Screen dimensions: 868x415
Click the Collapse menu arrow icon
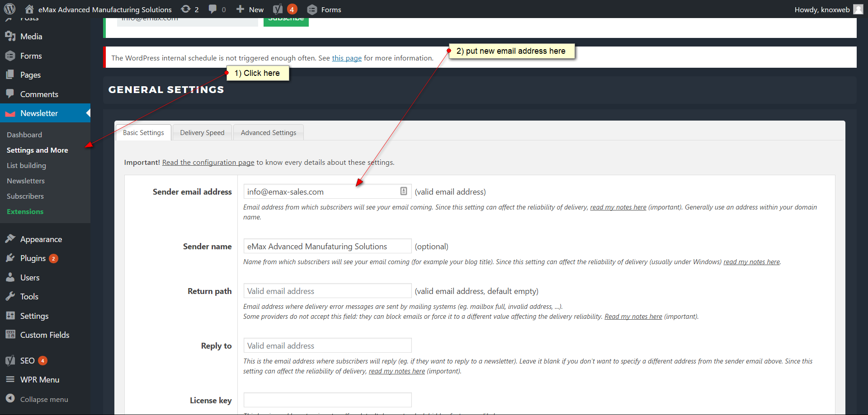pyautogui.click(x=10, y=398)
